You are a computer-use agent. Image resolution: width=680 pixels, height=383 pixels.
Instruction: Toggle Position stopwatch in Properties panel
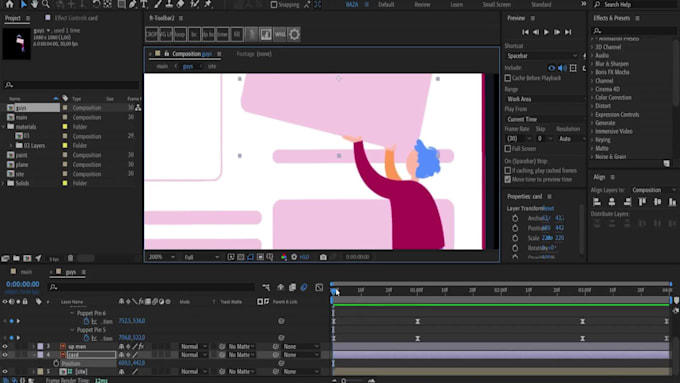[515, 228]
